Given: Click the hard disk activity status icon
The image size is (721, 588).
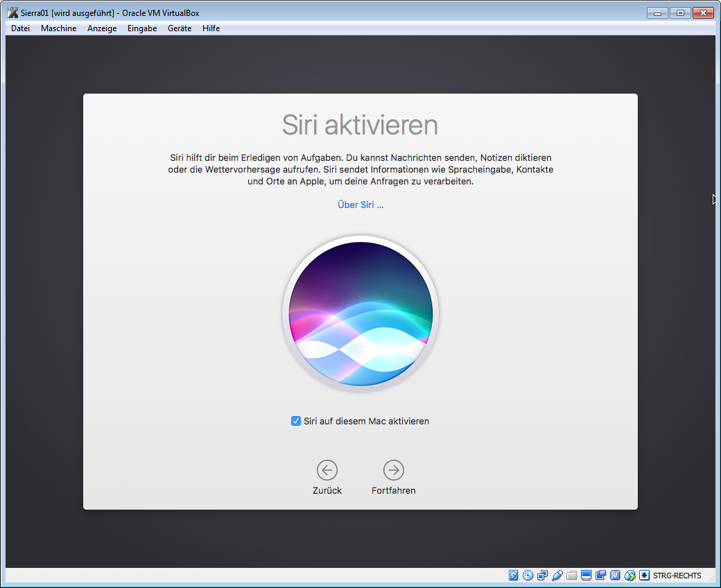Looking at the screenshot, I should [x=514, y=576].
